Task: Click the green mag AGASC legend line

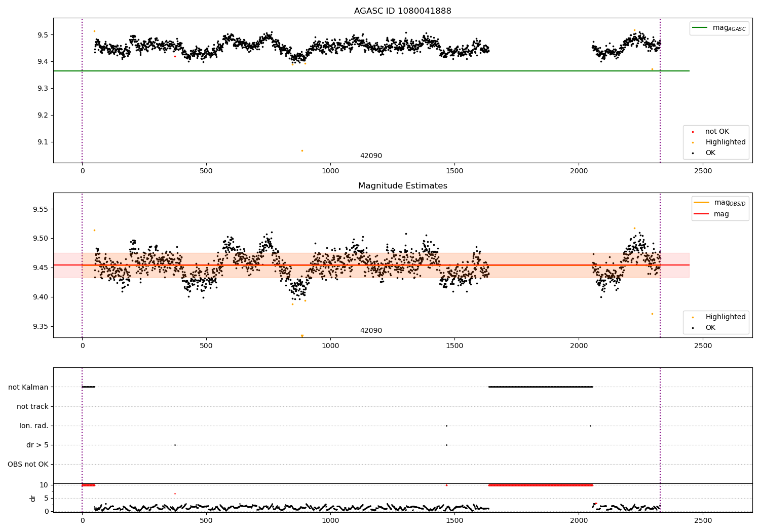Action: click(701, 28)
